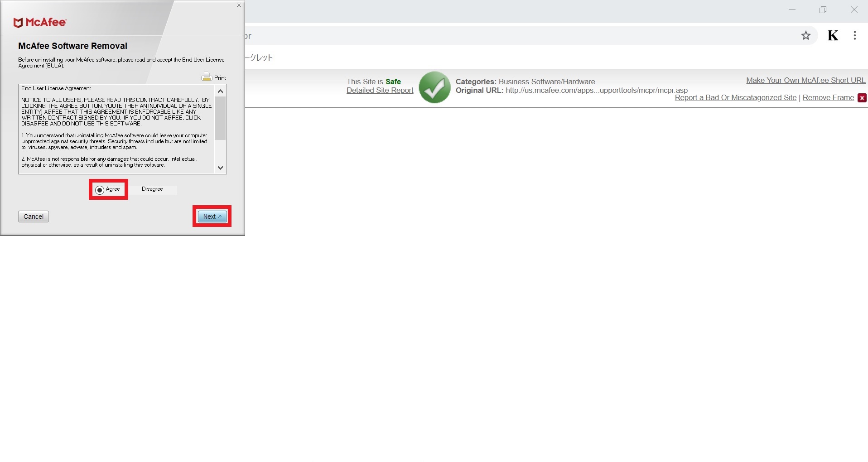Close the browser window
This screenshot has height=462, width=868.
pyautogui.click(x=854, y=10)
